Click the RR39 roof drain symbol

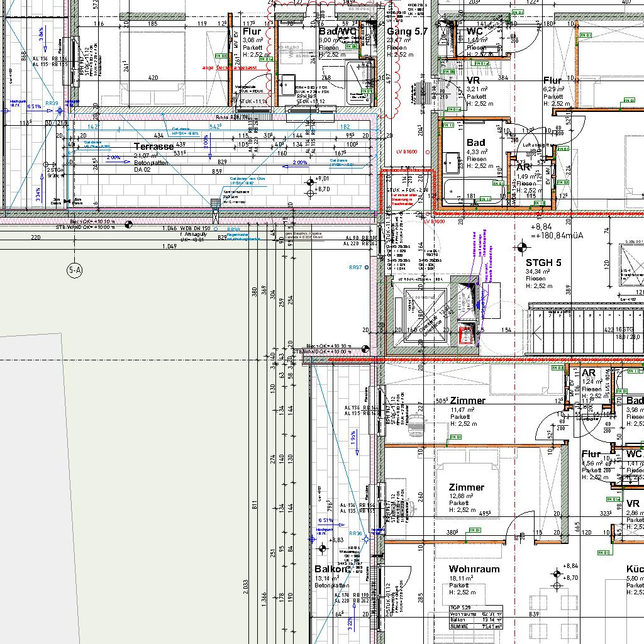click(x=60, y=110)
